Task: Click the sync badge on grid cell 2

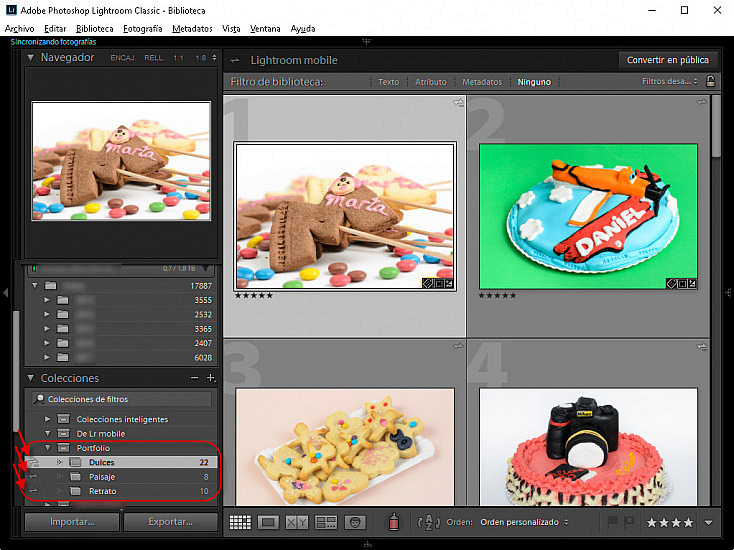Action: pos(701,102)
